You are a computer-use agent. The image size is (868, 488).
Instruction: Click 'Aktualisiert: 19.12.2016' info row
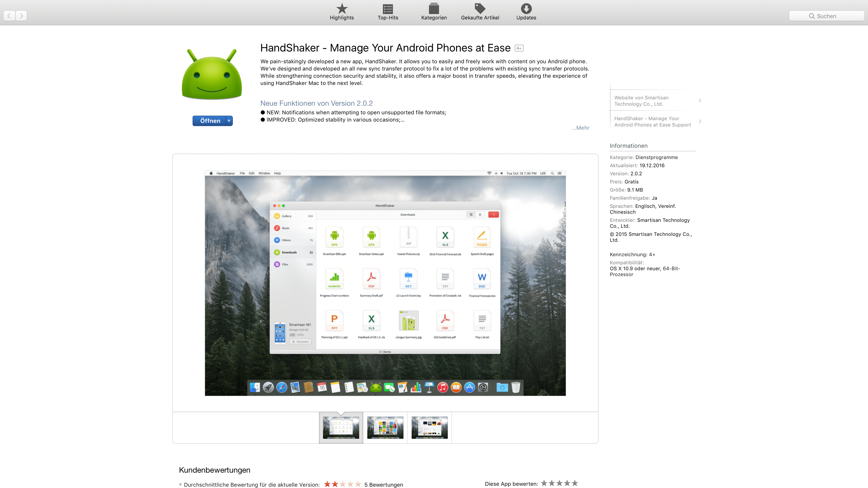click(637, 165)
